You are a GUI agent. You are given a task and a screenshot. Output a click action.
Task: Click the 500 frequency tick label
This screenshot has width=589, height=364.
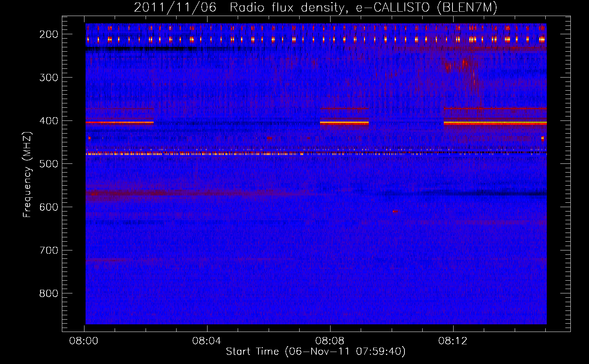pyautogui.click(x=49, y=164)
